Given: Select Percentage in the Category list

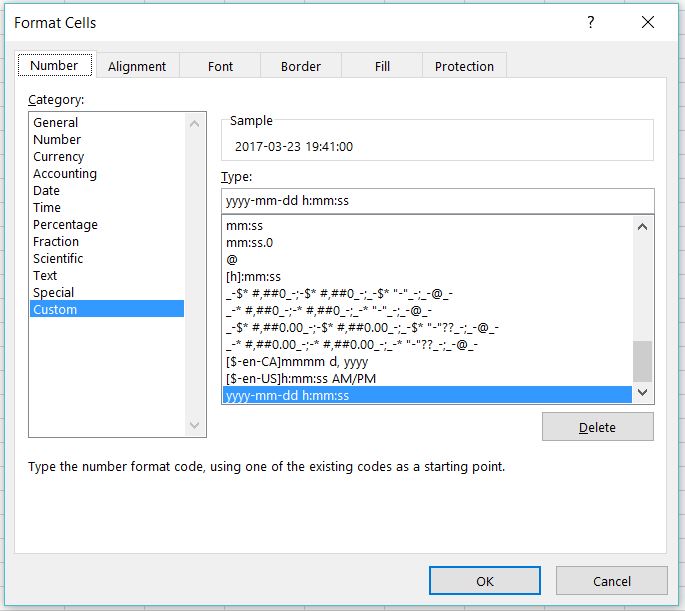Looking at the screenshot, I should tap(65, 224).
